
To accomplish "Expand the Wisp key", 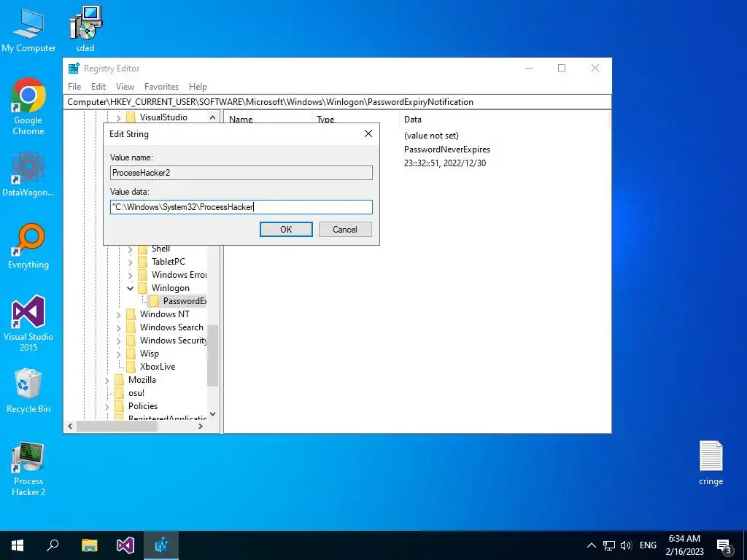I will pos(119,354).
